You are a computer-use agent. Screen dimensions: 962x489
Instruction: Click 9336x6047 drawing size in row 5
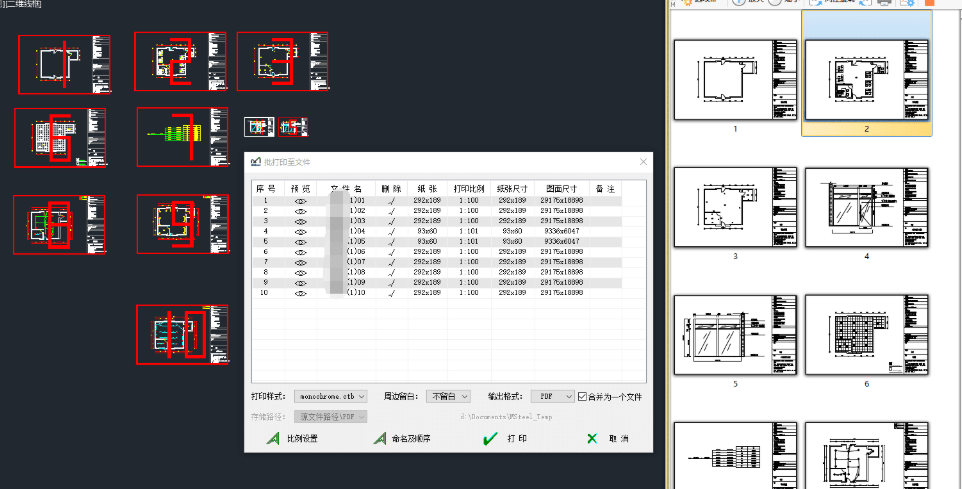tap(562, 242)
